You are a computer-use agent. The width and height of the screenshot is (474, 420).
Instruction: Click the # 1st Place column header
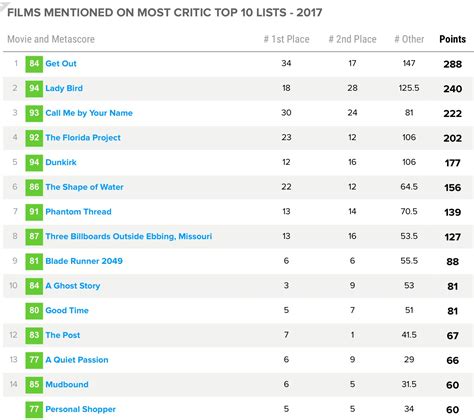click(x=287, y=39)
